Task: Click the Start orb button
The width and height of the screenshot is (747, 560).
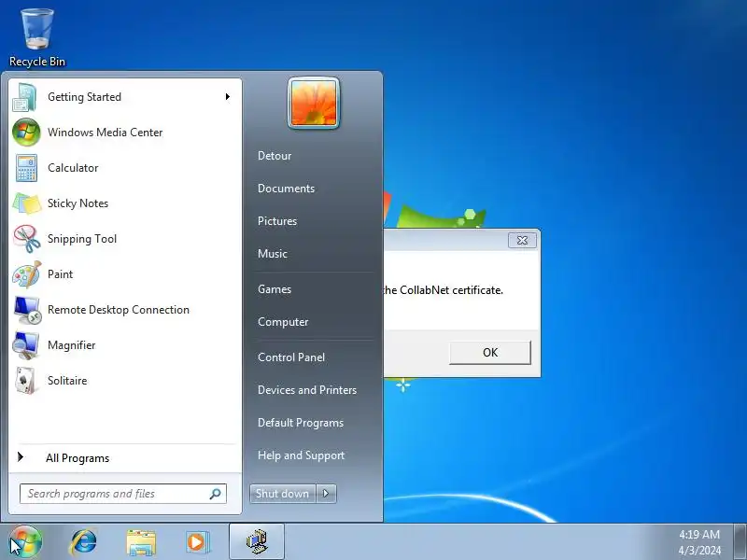Action: tap(25, 541)
